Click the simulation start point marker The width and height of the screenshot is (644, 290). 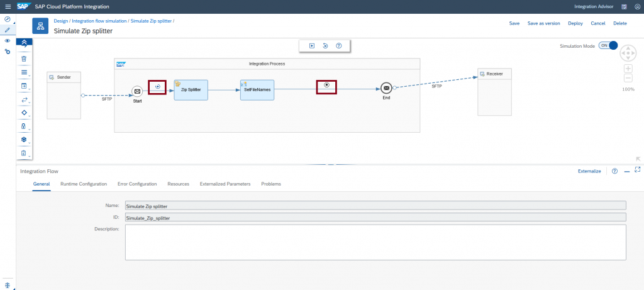(157, 87)
